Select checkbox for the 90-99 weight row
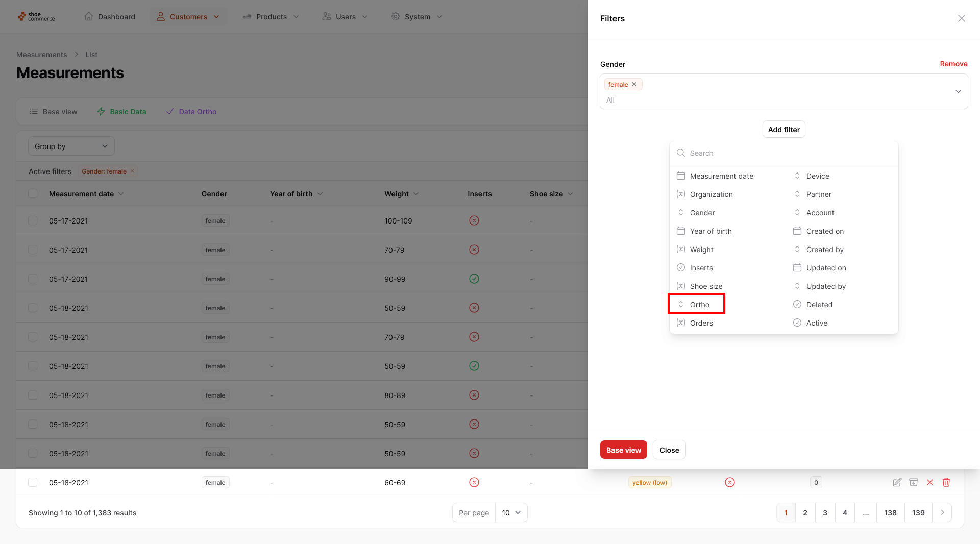 coord(33,279)
